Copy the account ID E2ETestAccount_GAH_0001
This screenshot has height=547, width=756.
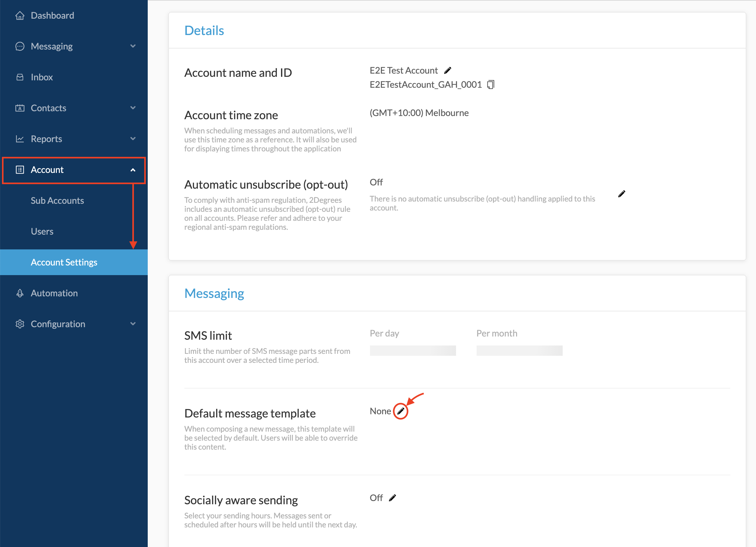tap(491, 85)
